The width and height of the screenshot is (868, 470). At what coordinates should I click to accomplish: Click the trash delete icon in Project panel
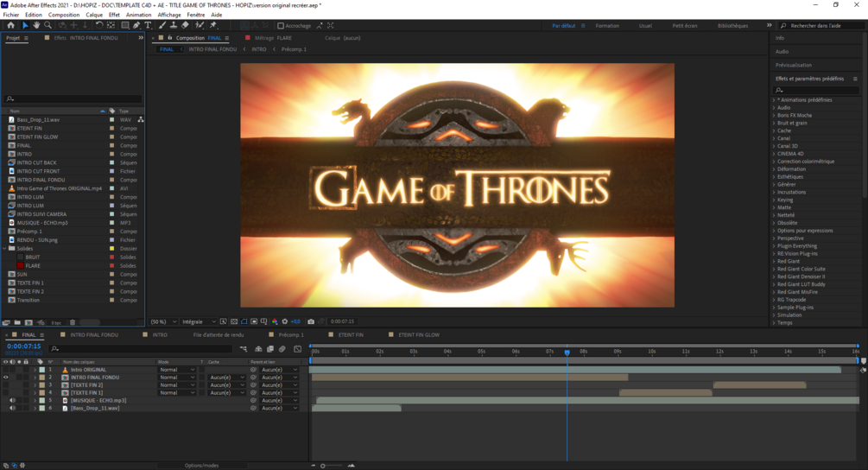72,322
